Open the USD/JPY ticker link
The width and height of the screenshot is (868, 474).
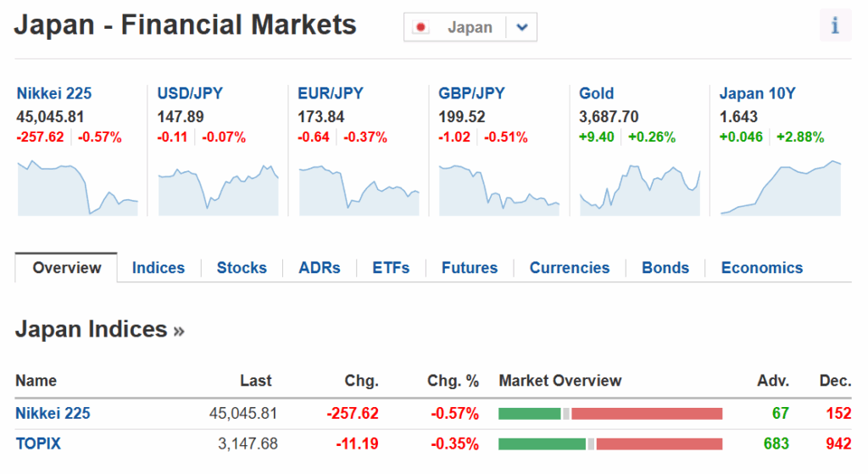pos(190,93)
